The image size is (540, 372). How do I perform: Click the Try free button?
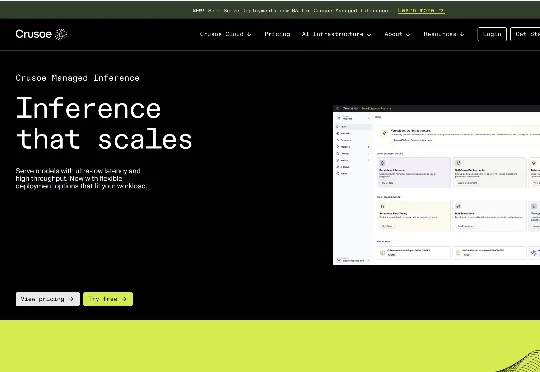point(108,299)
